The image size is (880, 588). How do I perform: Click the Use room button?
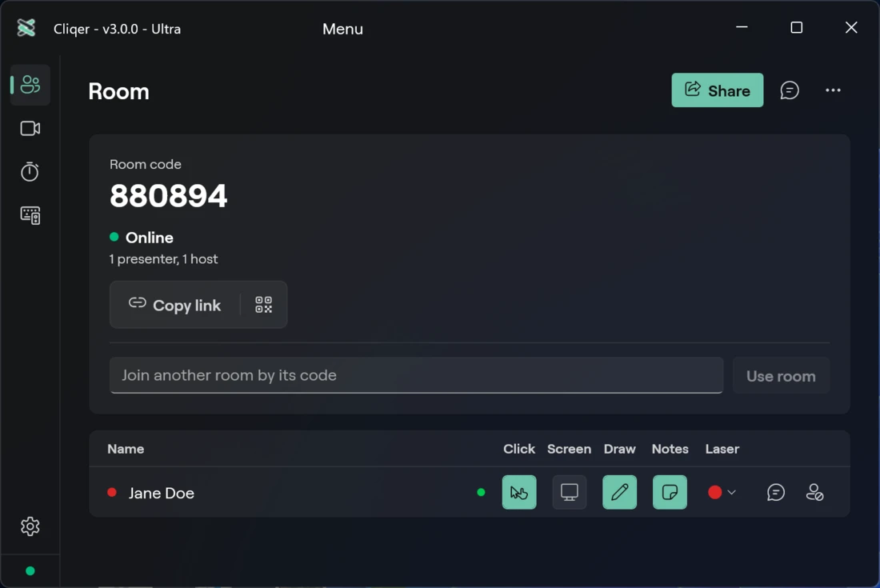(781, 376)
